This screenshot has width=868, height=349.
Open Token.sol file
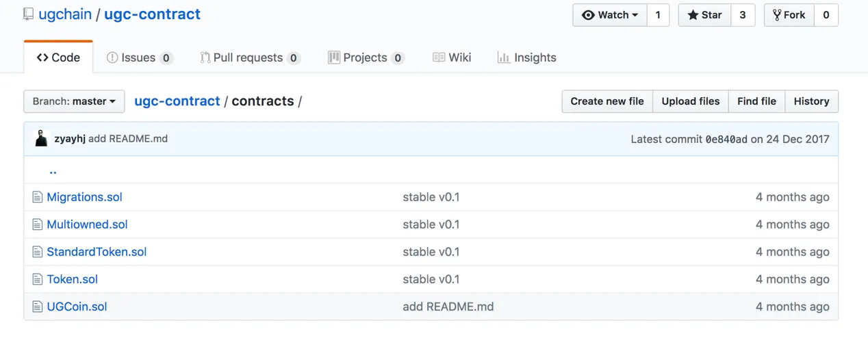(x=72, y=279)
